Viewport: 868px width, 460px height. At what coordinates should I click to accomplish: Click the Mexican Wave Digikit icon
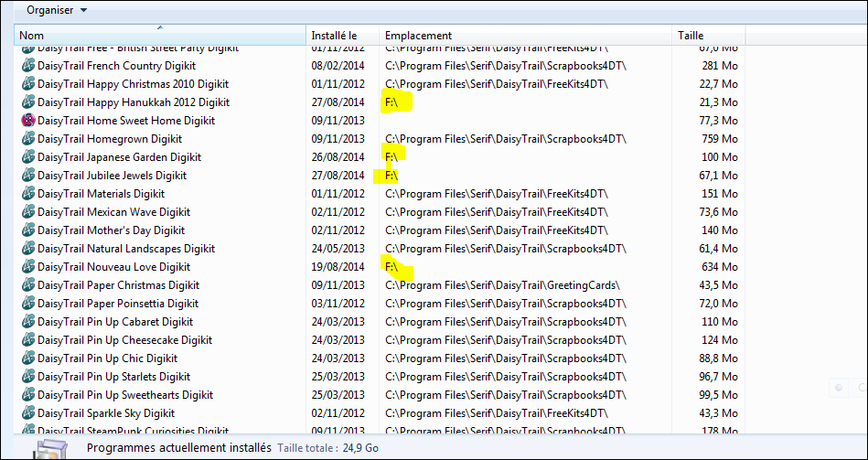(28, 212)
